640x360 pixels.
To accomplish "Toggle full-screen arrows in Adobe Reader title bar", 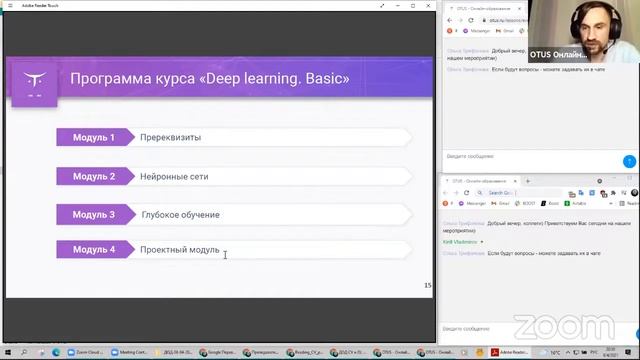I will pyautogui.click(x=382, y=6).
